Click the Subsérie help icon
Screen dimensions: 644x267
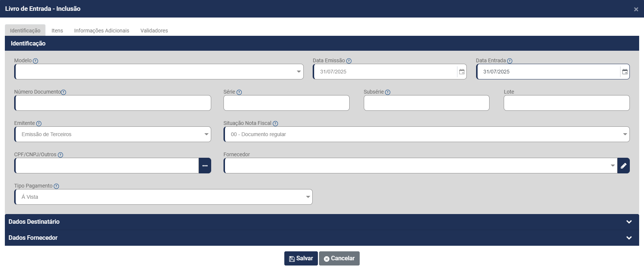pos(388,92)
